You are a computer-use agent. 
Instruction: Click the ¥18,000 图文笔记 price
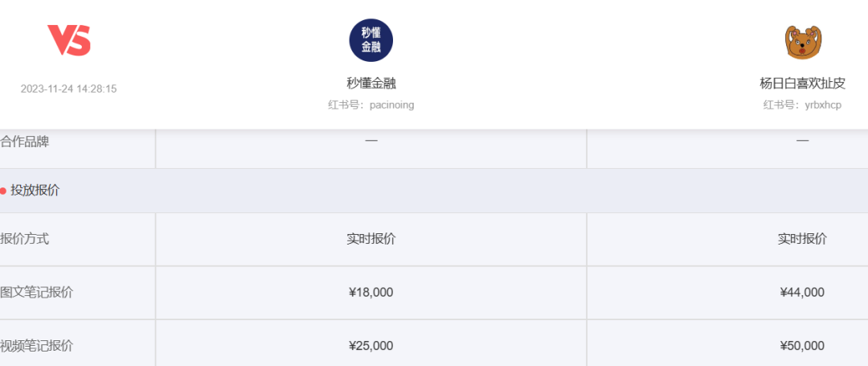(x=371, y=292)
